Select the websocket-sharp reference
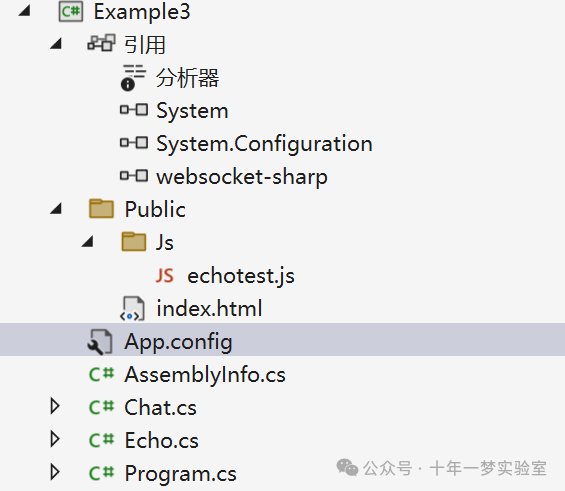Viewport: 565px width, 491px height. [242, 177]
